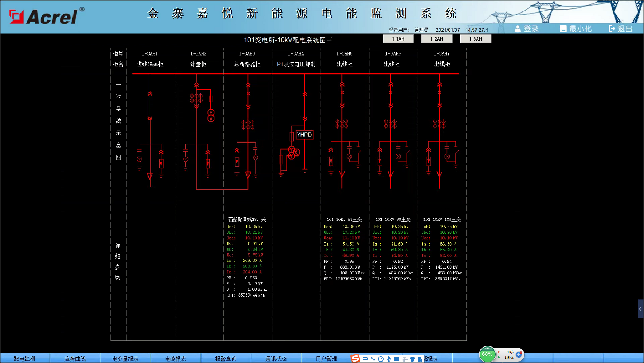
Task: Click the microphone voice input icon
Action: pos(389,359)
